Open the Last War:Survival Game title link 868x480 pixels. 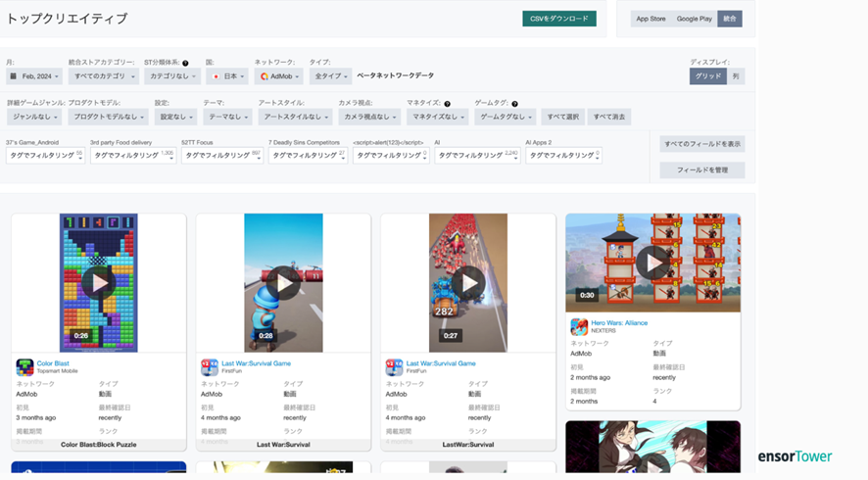[x=256, y=363]
